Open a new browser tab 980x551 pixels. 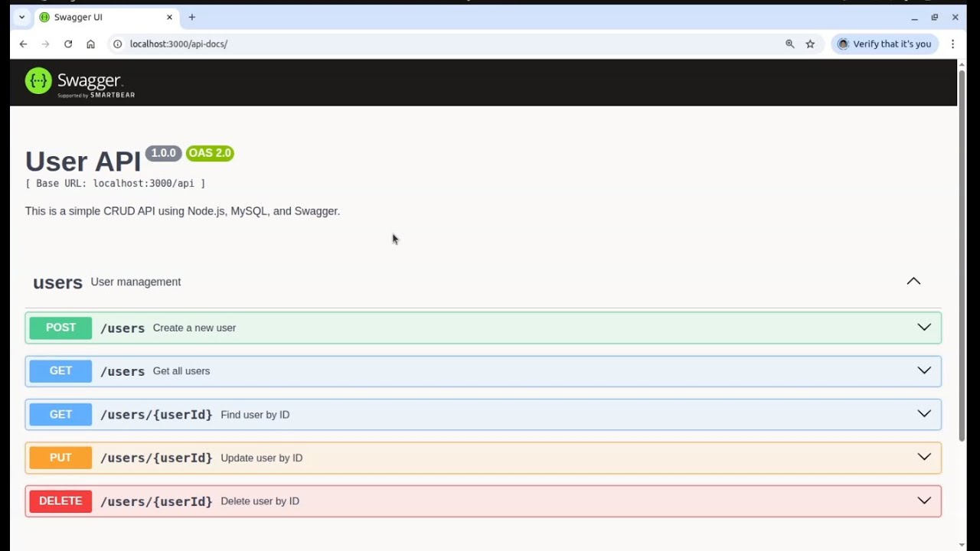(192, 17)
